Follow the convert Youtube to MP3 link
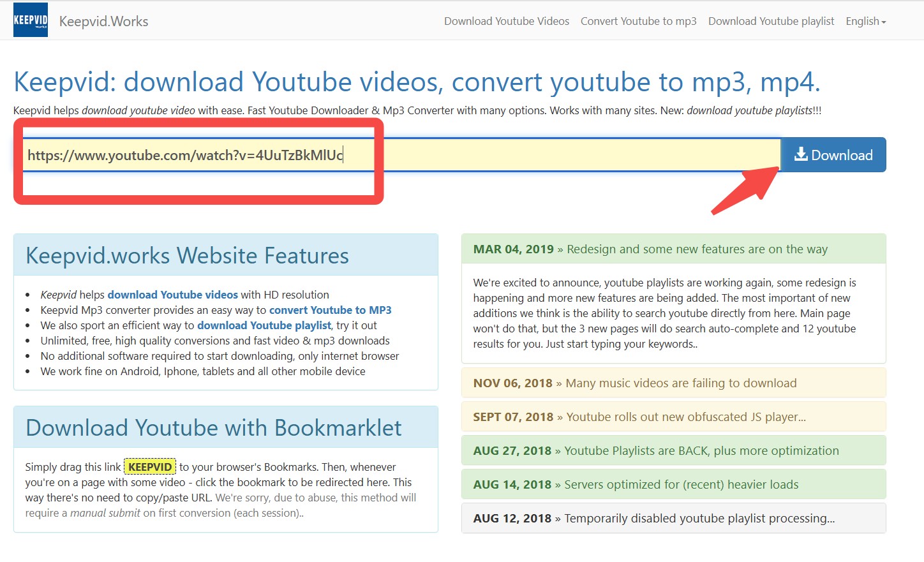The image size is (924, 562). click(x=331, y=310)
